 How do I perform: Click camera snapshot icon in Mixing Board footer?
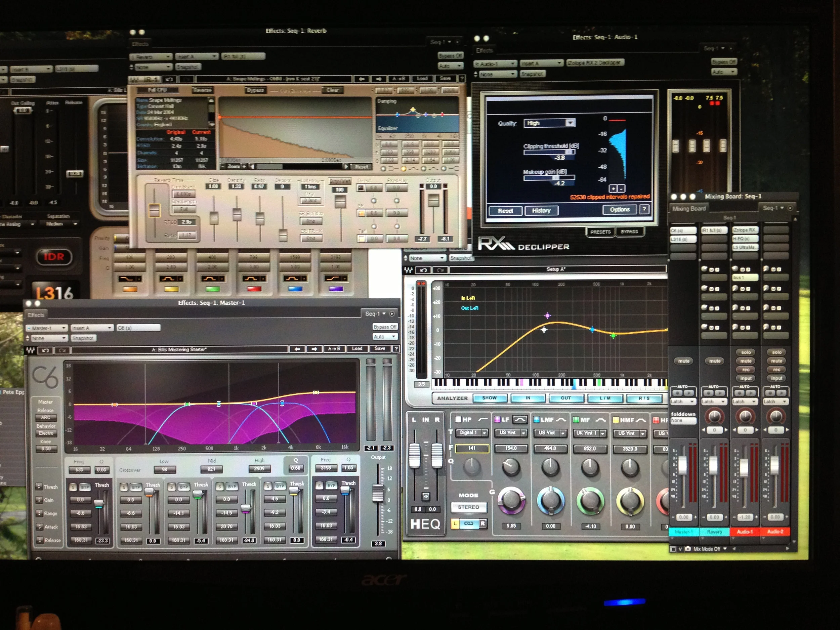[688, 549]
